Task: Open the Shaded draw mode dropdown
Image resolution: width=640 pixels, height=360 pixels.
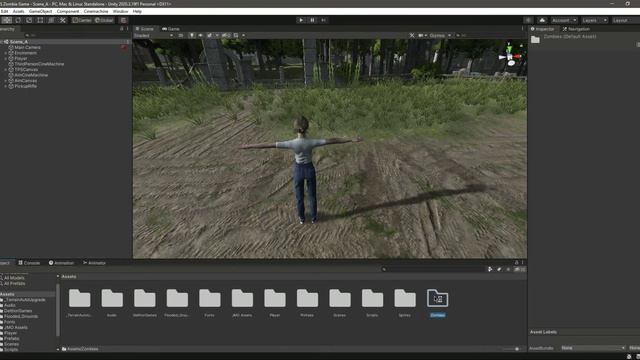Action: 153,36
